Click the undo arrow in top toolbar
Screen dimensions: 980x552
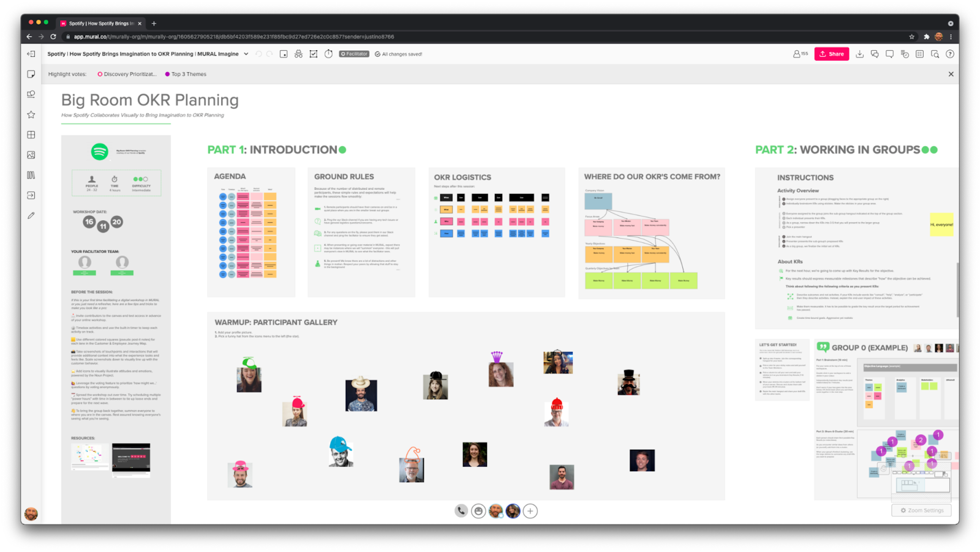(x=258, y=54)
